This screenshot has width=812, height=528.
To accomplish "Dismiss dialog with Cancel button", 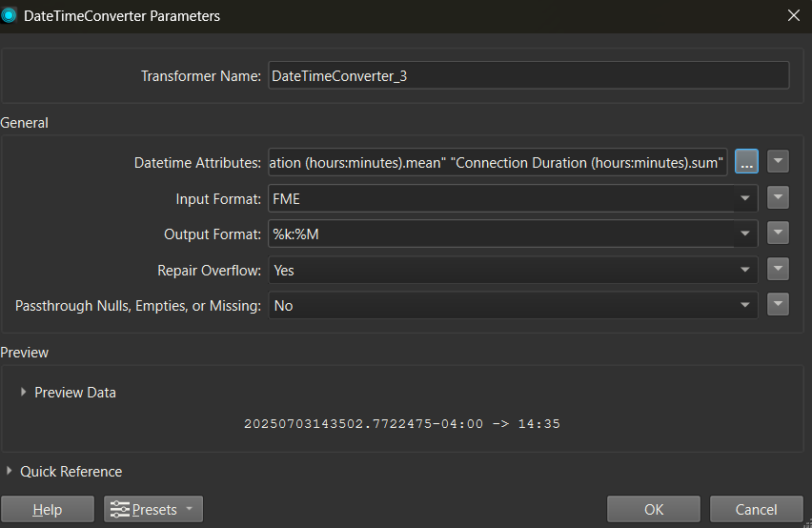I will [756, 509].
